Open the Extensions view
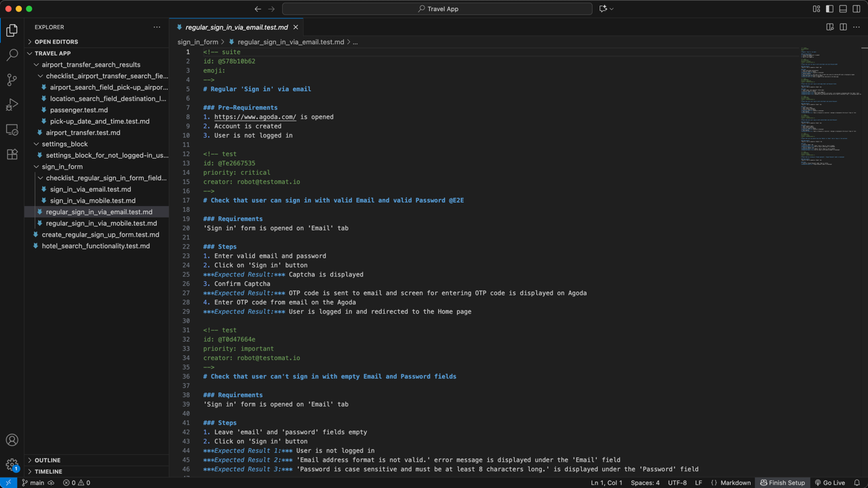Screen dimensions: 868x488 12,155
